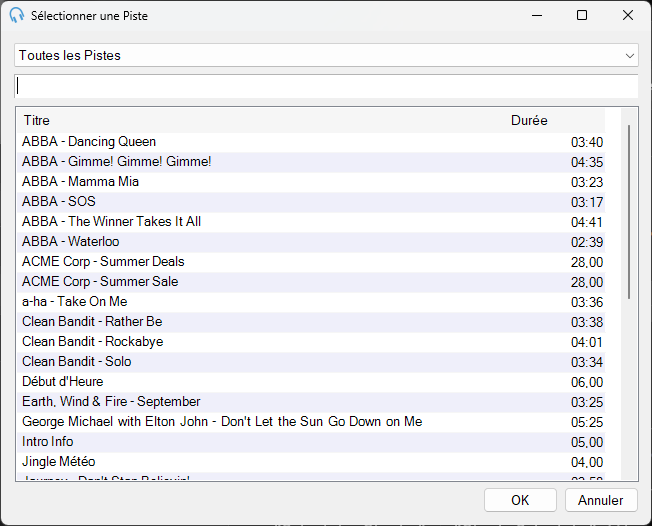
Task: Click the Annuler button
Action: click(601, 500)
